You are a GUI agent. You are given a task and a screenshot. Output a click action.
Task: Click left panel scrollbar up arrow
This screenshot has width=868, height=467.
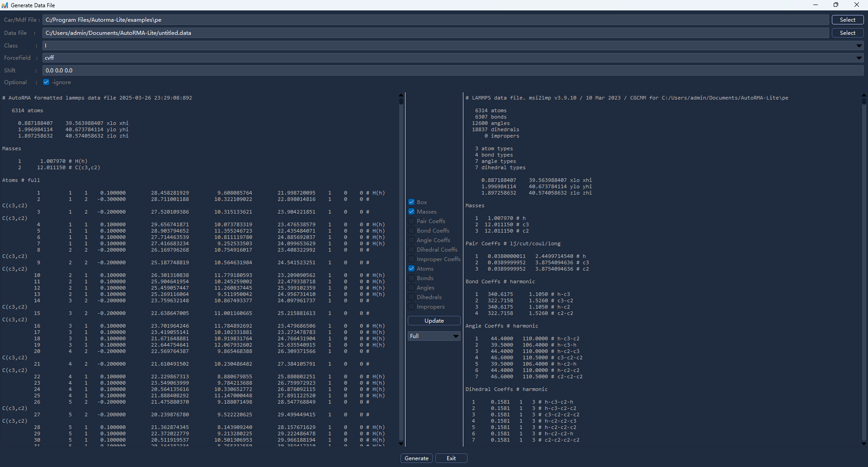click(x=401, y=95)
